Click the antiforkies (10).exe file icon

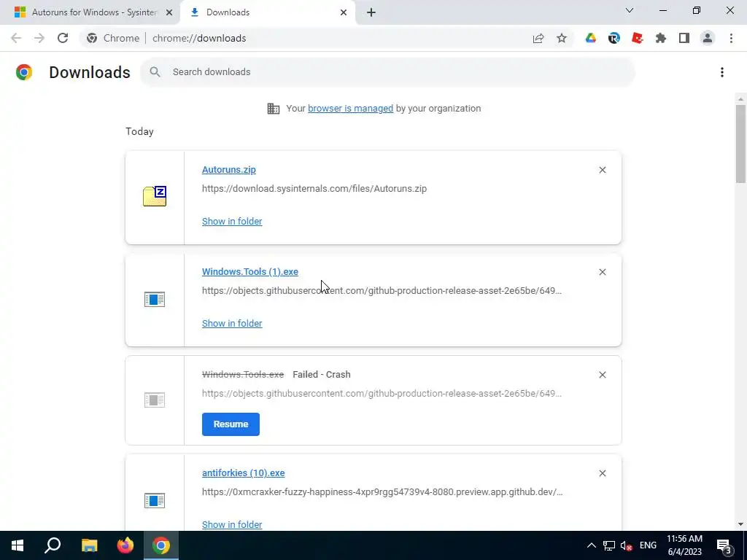(x=155, y=500)
